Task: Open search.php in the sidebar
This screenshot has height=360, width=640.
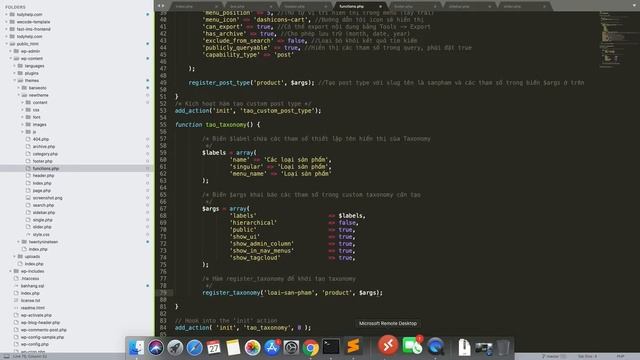Action: [x=43, y=205]
